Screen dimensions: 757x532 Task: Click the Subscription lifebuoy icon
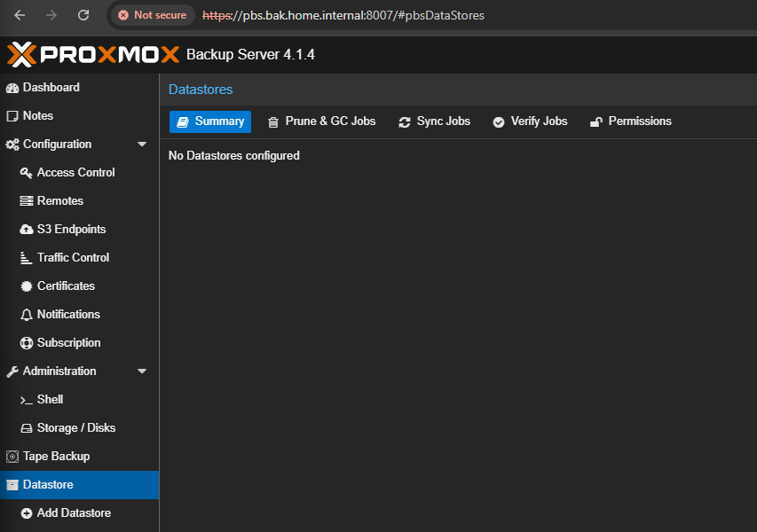26,343
